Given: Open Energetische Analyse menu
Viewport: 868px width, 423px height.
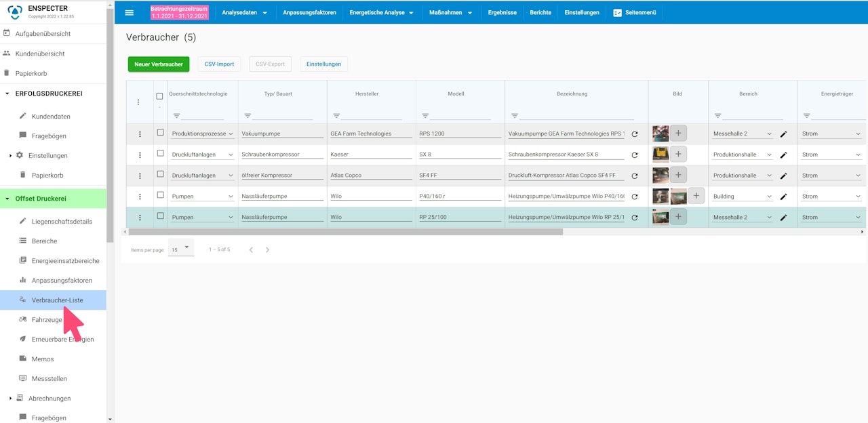Looking at the screenshot, I should point(382,12).
